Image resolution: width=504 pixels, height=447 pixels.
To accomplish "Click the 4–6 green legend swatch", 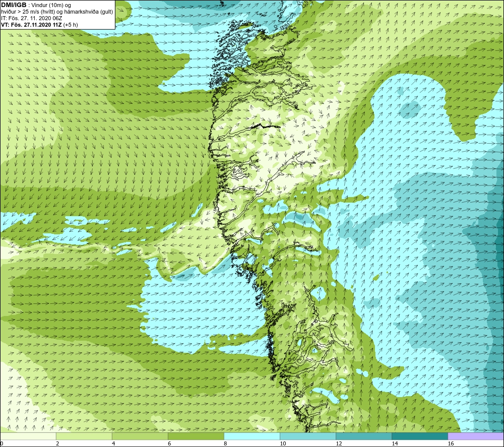I will pyautogui.click(x=140, y=436).
